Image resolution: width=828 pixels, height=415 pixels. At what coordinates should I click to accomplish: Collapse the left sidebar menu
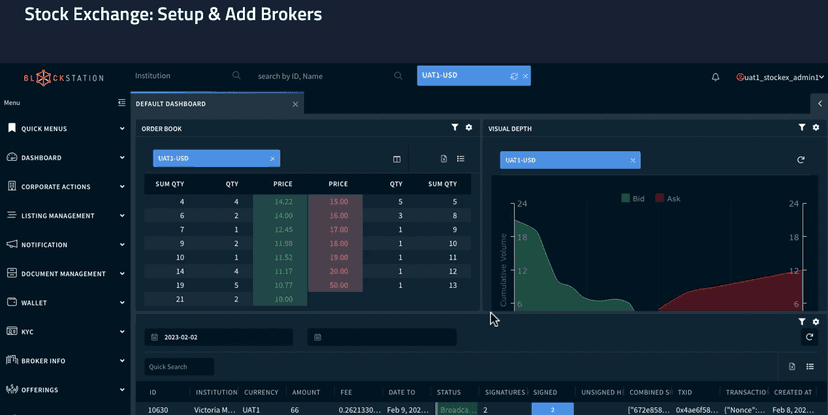point(122,103)
